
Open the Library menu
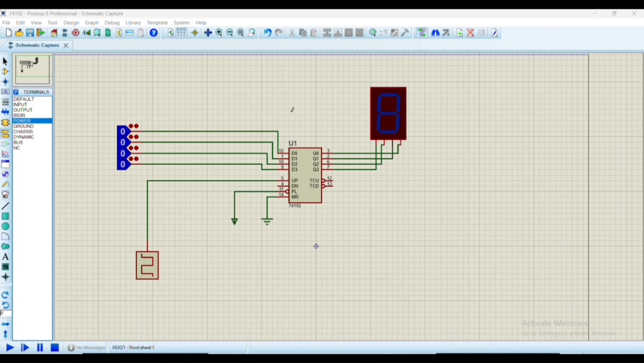[133, 23]
